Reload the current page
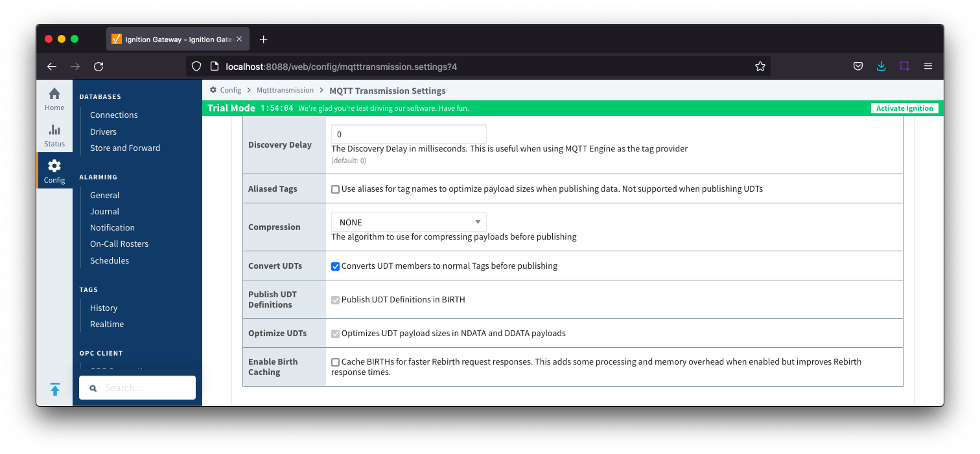The width and height of the screenshot is (980, 454). coord(99,66)
